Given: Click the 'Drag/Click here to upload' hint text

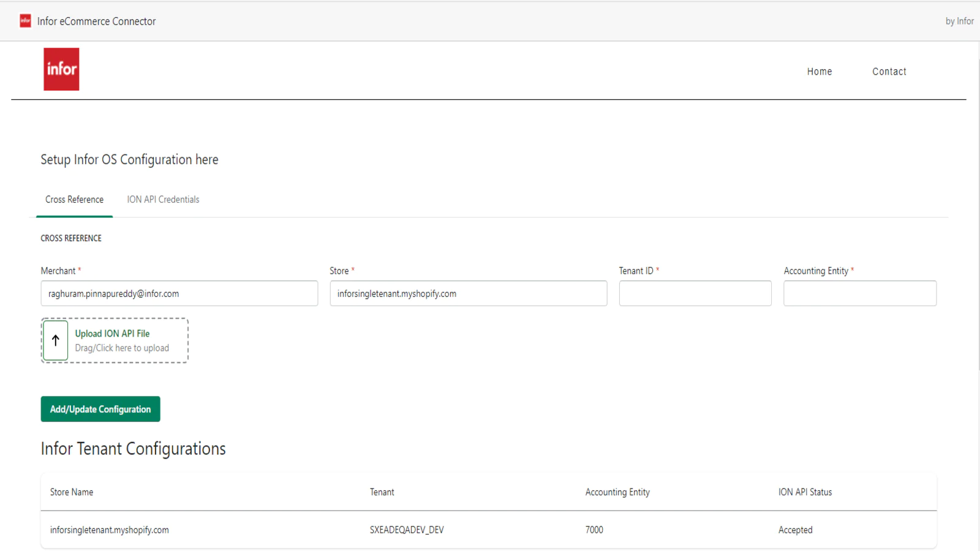Looking at the screenshot, I should click(x=122, y=348).
